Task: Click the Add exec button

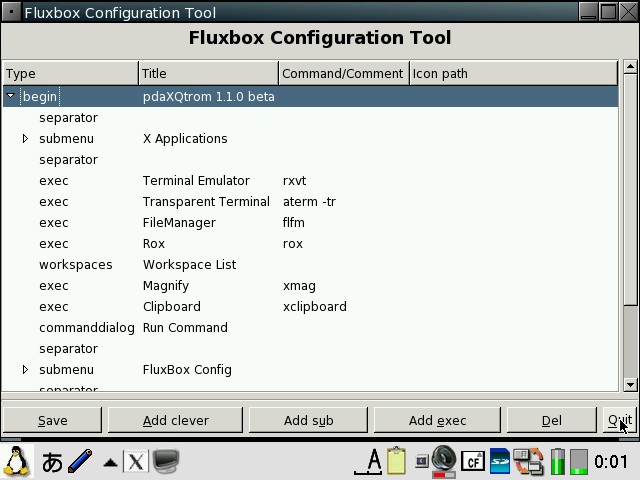Action: [x=437, y=420]
